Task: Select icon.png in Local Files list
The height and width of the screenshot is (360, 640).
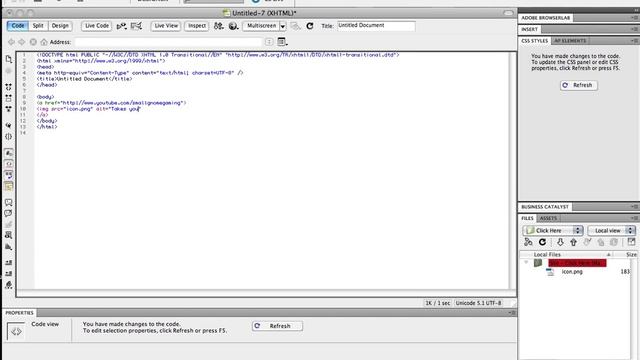Action: click(x=572, y=272)
